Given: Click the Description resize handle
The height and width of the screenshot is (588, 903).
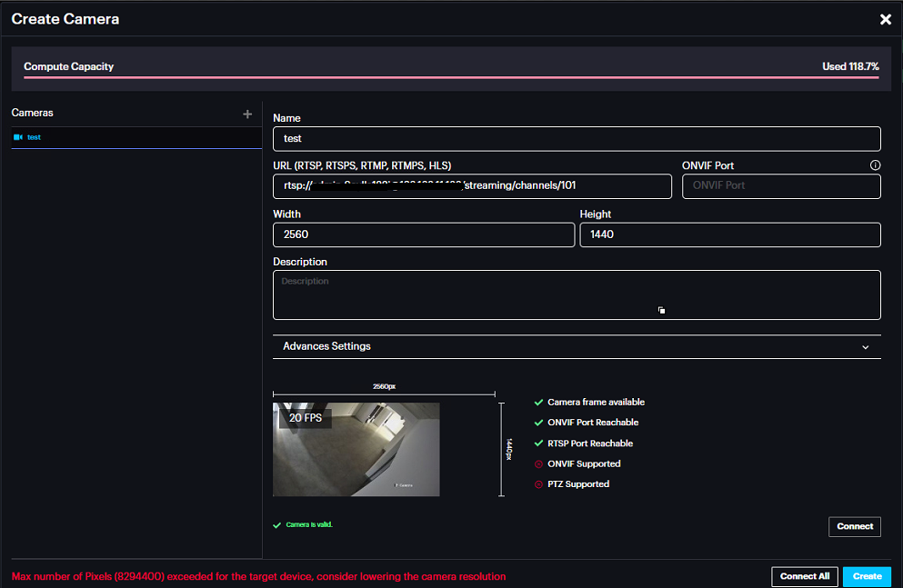Looking at the screenshot, I should coord(662,311).
